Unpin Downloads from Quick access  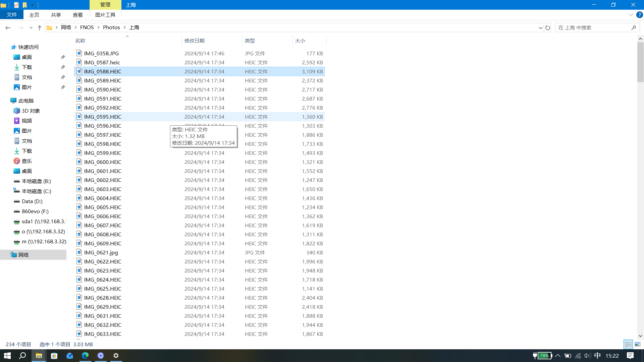pos(63,67)
